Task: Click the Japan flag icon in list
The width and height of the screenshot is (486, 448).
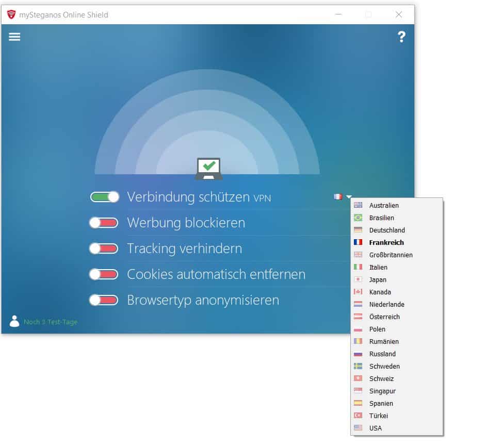Action: click(x=358, y=279)
